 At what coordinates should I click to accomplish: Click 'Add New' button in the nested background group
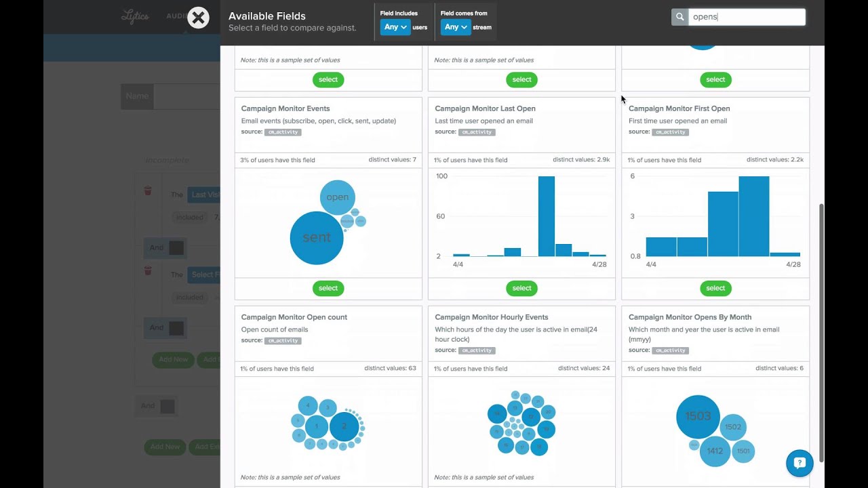174,359
